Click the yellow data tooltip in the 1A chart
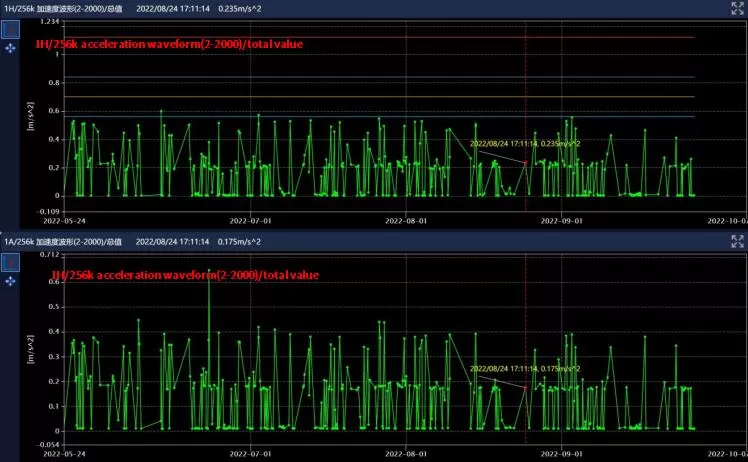The height and width of the screenshot is (462, 748). 525,369
